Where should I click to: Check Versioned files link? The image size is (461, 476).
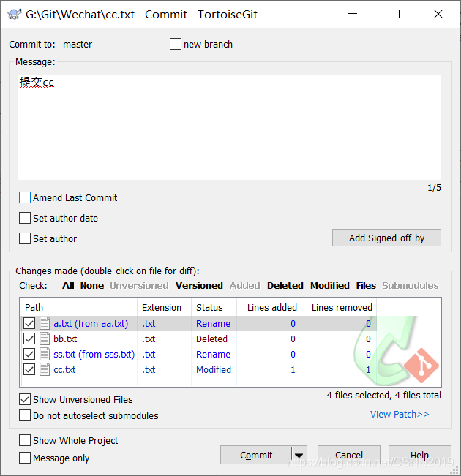pyautogui.click(x=199, y=285)
